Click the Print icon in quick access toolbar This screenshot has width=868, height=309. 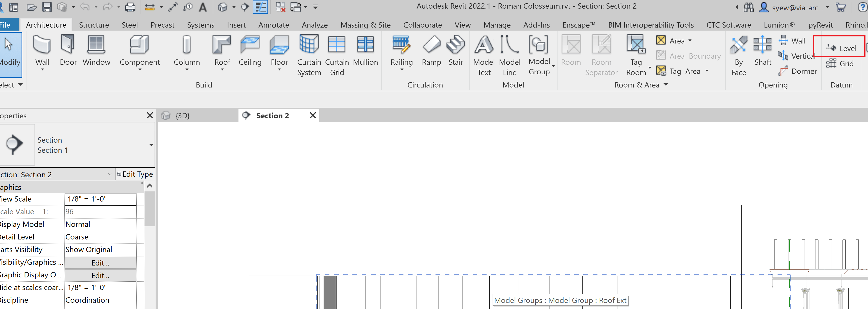pos(130,7)
